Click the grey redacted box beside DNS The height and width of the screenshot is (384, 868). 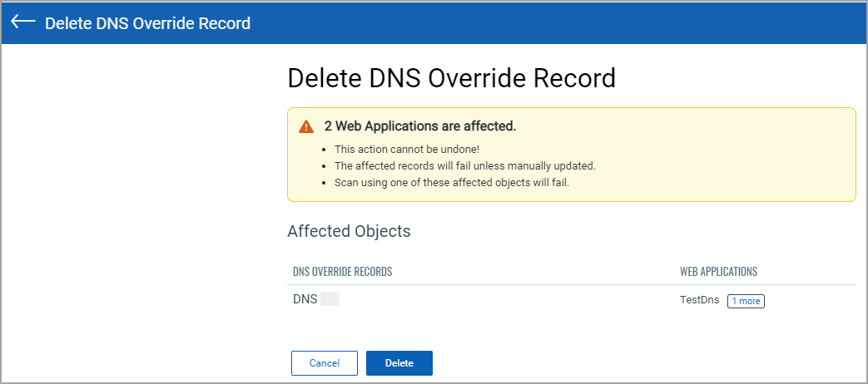coord(330,299)
